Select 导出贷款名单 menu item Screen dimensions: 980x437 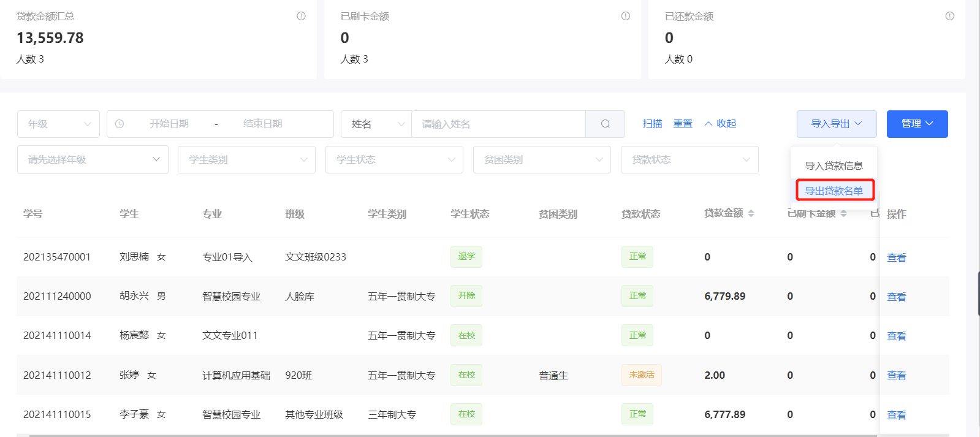tap(834, 191)
